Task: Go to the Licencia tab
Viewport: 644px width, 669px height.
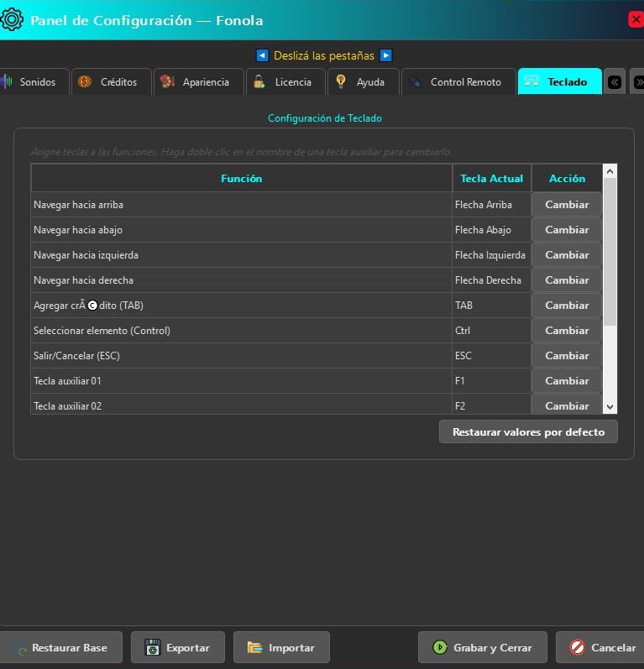Action: coord(285,81)
